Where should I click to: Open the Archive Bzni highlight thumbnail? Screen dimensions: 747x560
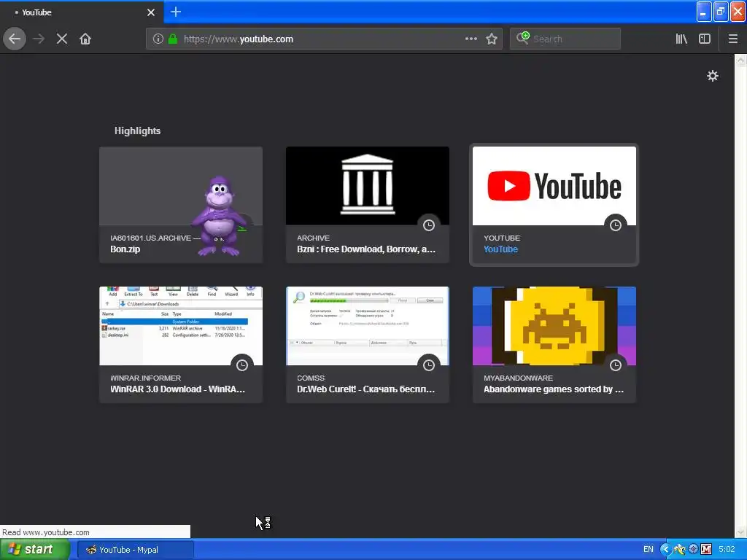pyautogui.click(x=368, y=186)
